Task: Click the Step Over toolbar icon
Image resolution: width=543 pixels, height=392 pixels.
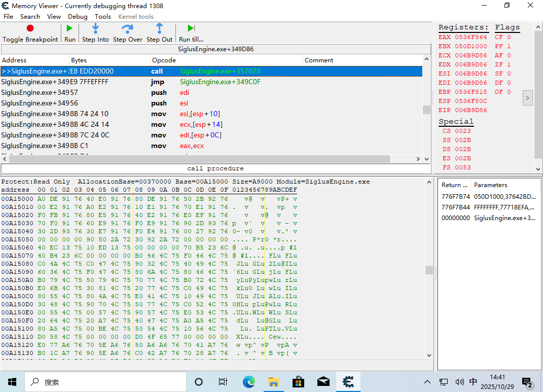Action: tap(127, 28)
